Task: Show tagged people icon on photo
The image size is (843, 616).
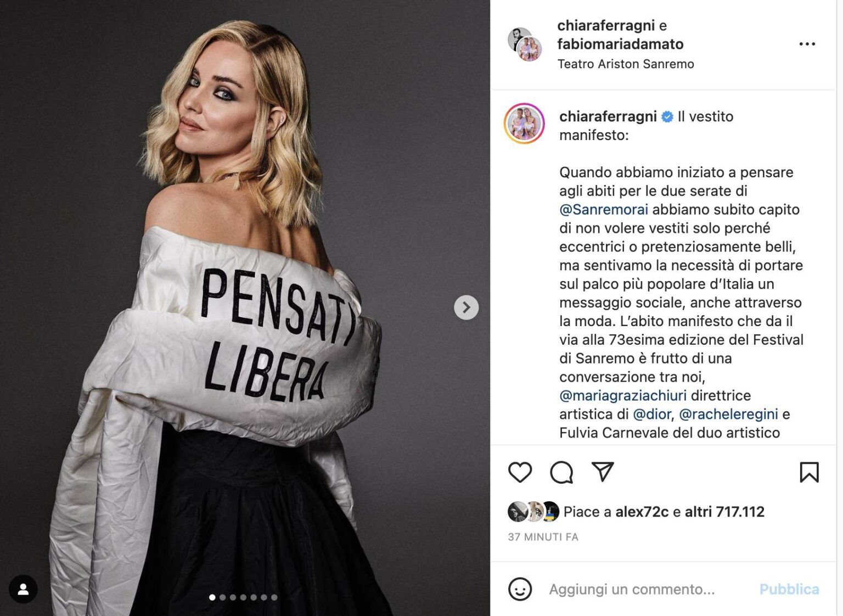Action: [23, 589]
